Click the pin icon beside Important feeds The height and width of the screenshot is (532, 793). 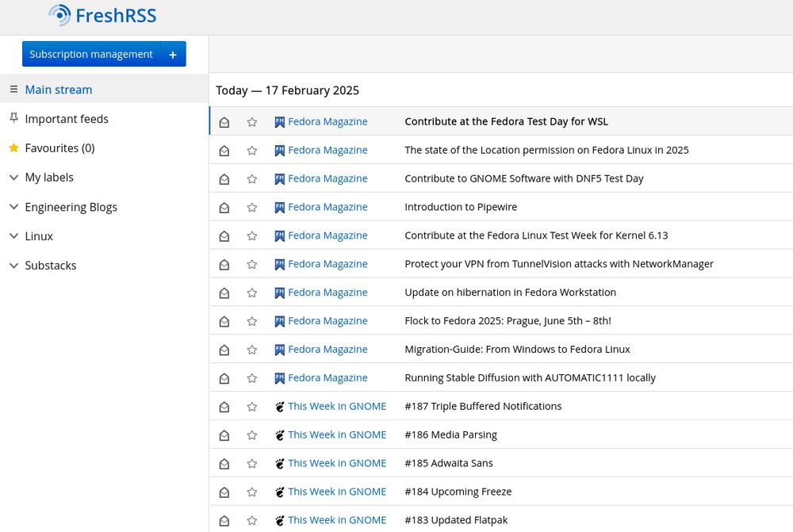(x=13, y=118)
